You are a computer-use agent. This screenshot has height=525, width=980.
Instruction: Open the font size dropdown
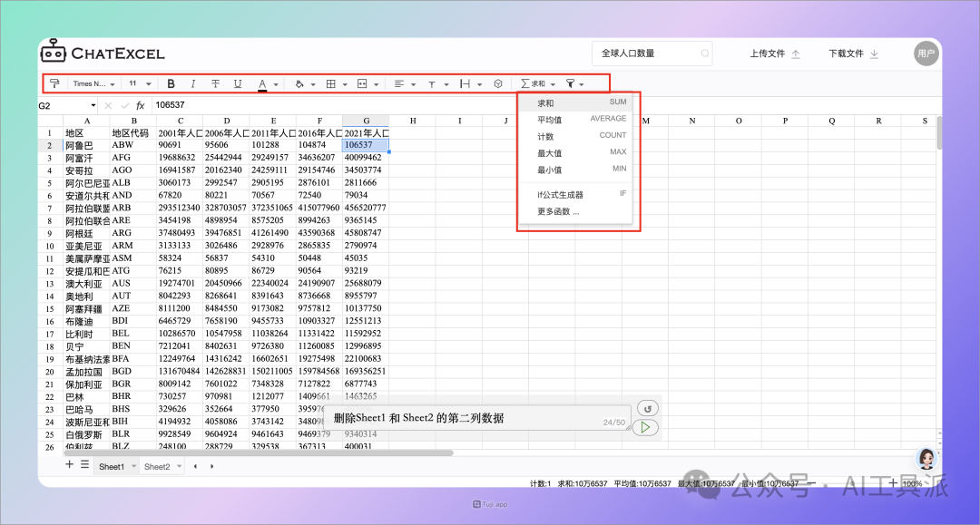(x=140, y=83)
